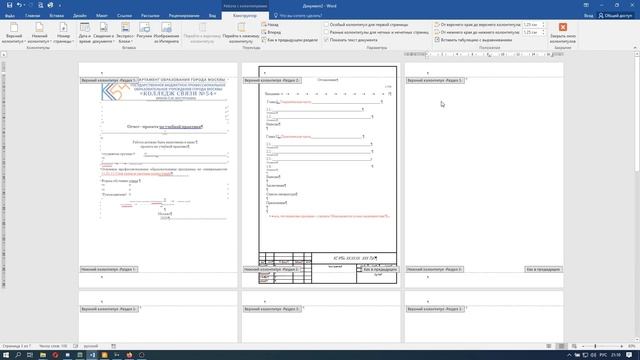640x360 pixels.
Task: Jump to next section with Вперед
Action: [271, 32]
